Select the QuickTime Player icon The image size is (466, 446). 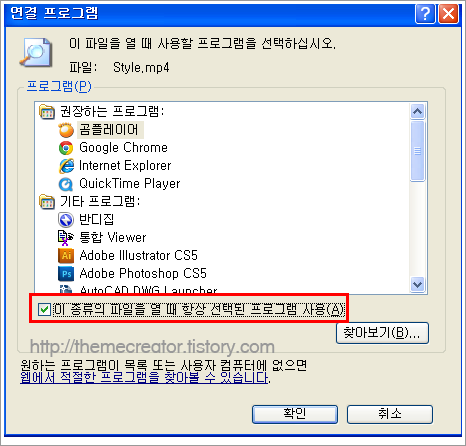pos(66,184)
